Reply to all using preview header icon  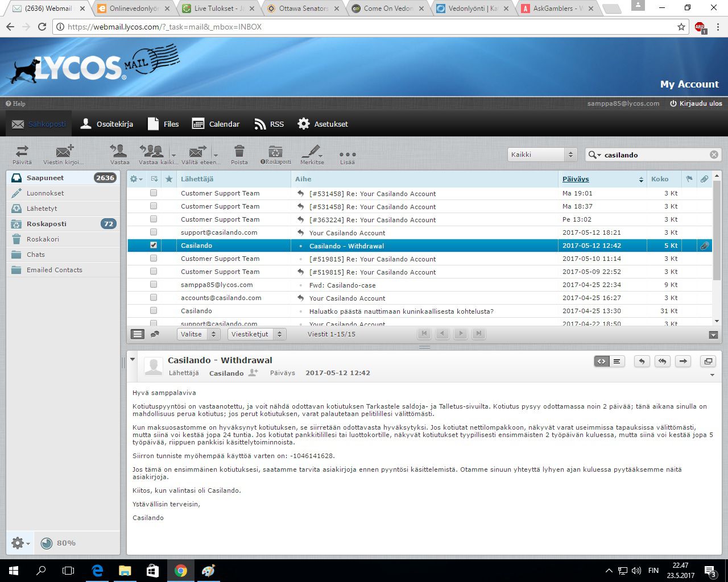click(x=663, y=361)
